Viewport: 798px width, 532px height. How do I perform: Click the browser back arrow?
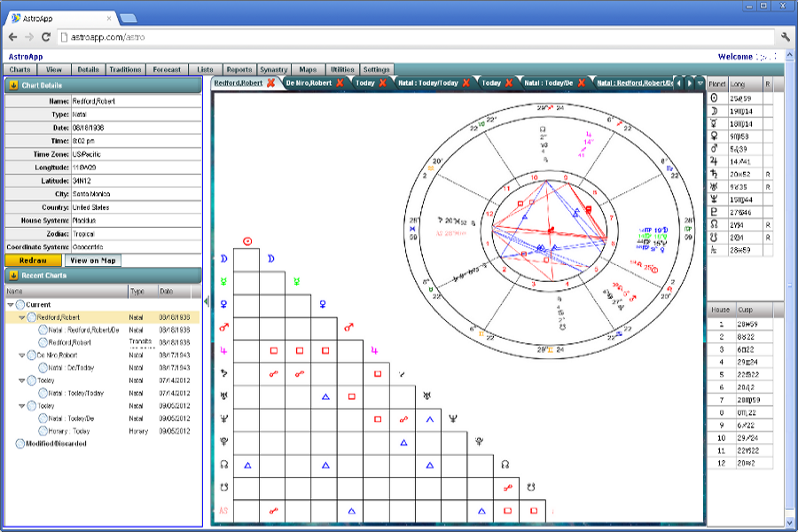tap(12, 36)
